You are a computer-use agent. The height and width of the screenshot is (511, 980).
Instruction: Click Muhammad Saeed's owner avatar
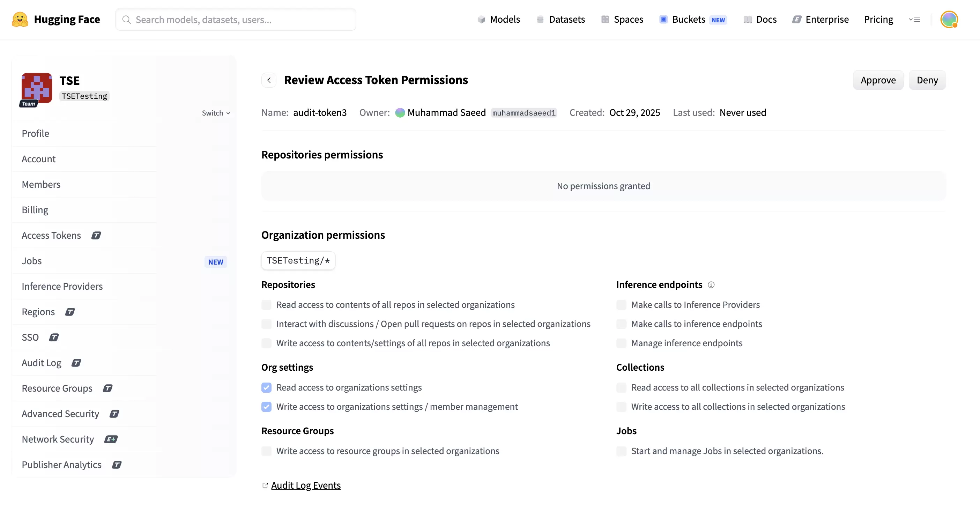(400, 113)
